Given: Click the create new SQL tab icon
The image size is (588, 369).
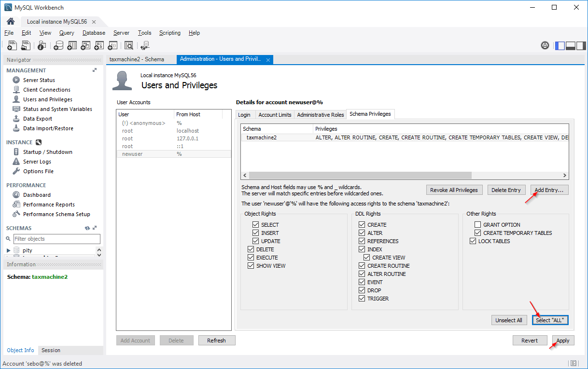Looking at the screenshot, I should 13,45.
